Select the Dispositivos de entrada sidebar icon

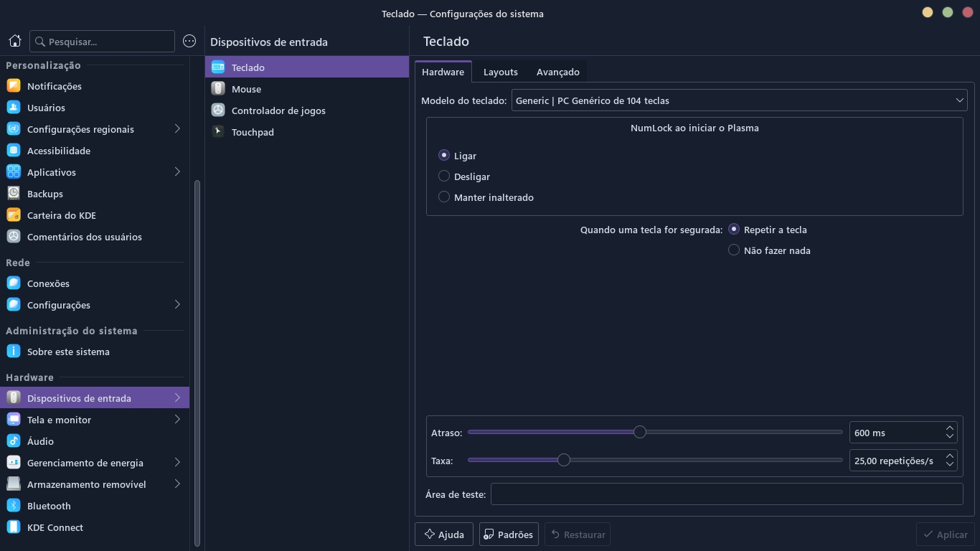pos(14,398)
